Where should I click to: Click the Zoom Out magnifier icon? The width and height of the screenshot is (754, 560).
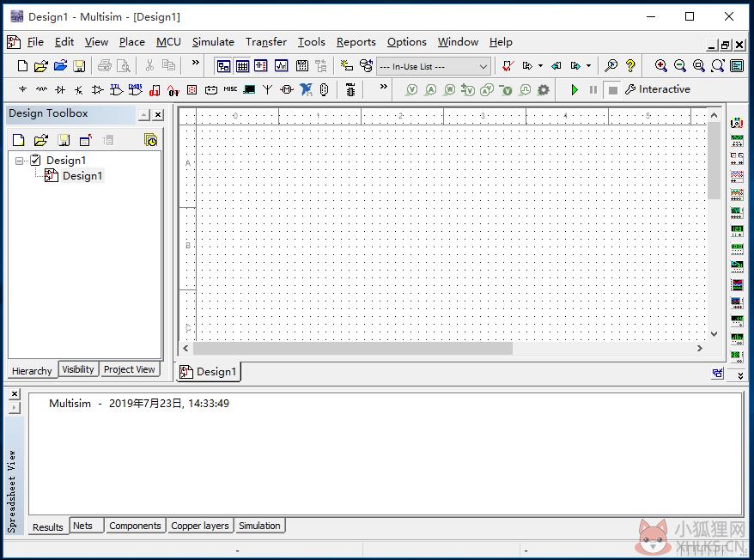pos(679,66)
